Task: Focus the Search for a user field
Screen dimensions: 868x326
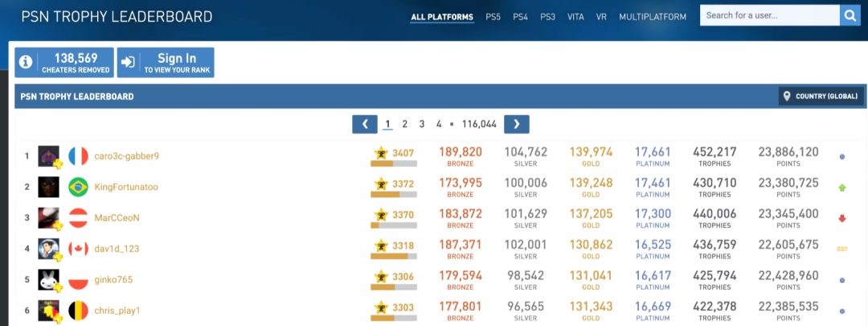Action: [769, 15]
